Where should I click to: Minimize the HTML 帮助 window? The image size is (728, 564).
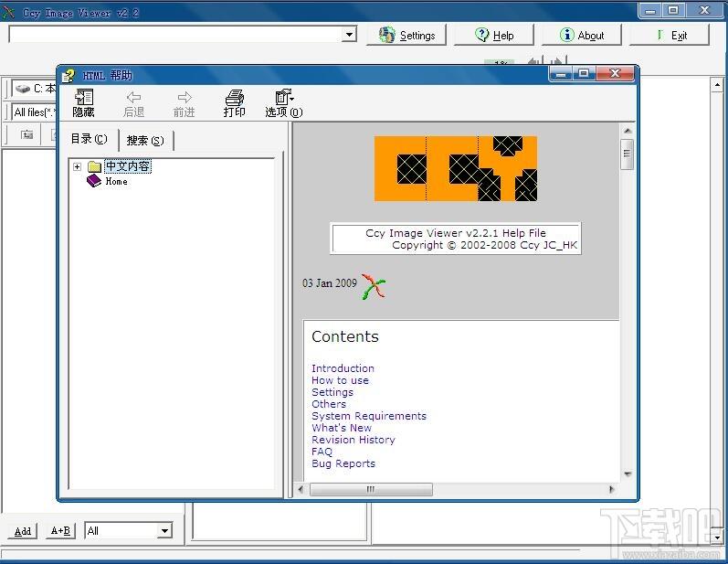561,73
